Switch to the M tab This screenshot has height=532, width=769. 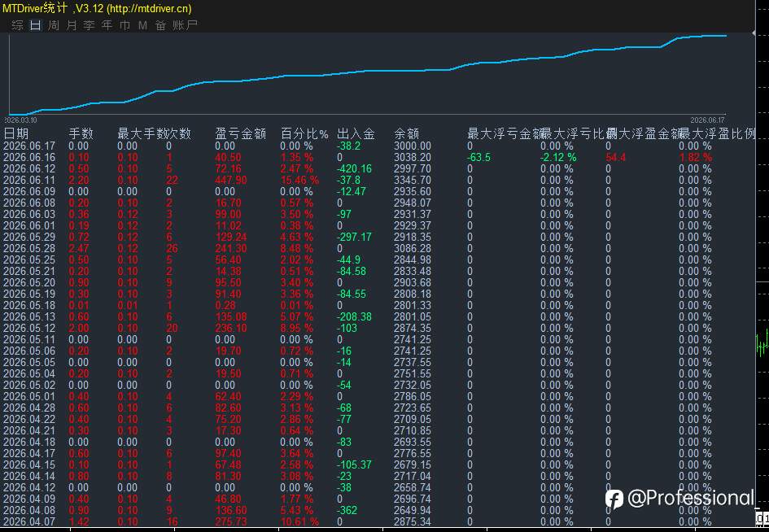[x=142, y=25]
